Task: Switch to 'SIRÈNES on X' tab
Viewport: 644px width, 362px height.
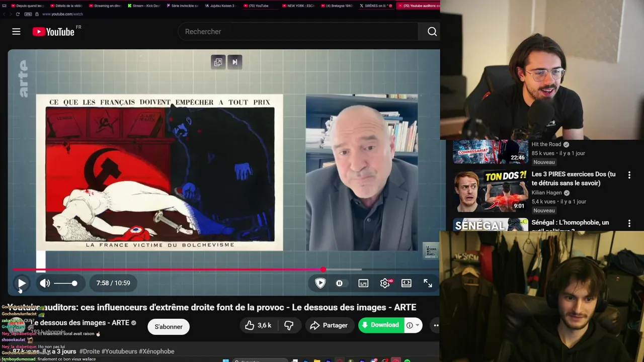Action: [375, 6]
